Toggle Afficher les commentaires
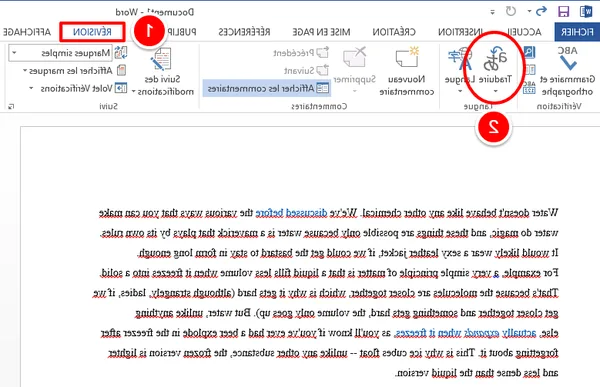Viewport: 600px width, 387px height. coord(268,88)
